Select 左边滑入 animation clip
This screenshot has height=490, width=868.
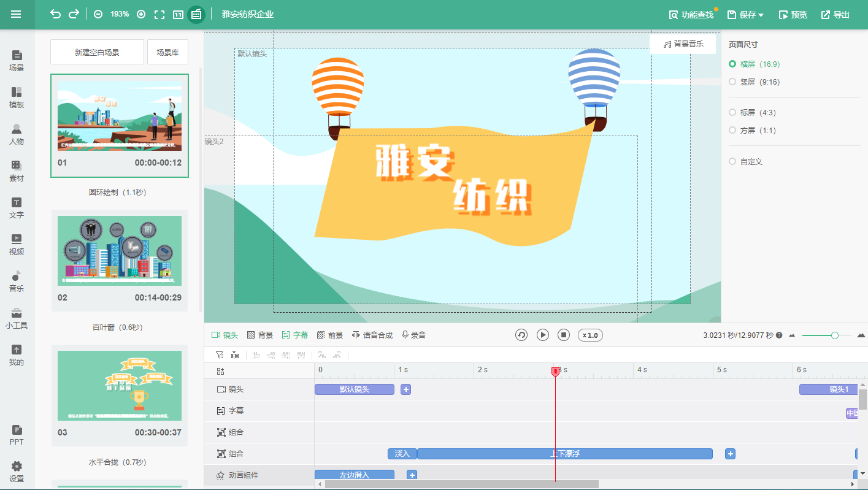click(x=355, y=475)
